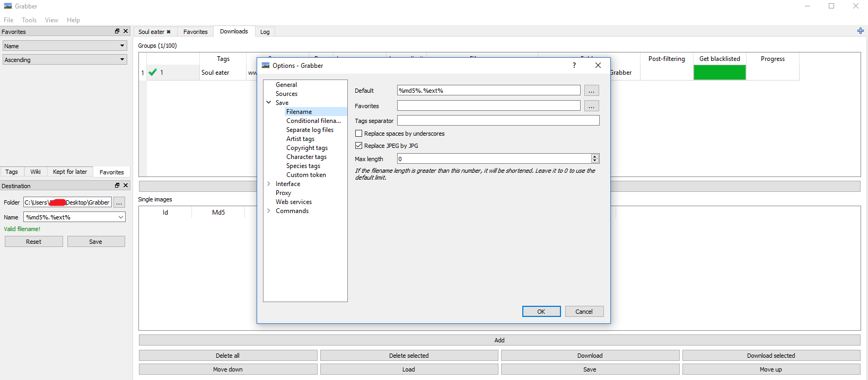This screenshot has height=380, width=868.
Task: Switch to Tags side tab
Action: coord(12,172)
